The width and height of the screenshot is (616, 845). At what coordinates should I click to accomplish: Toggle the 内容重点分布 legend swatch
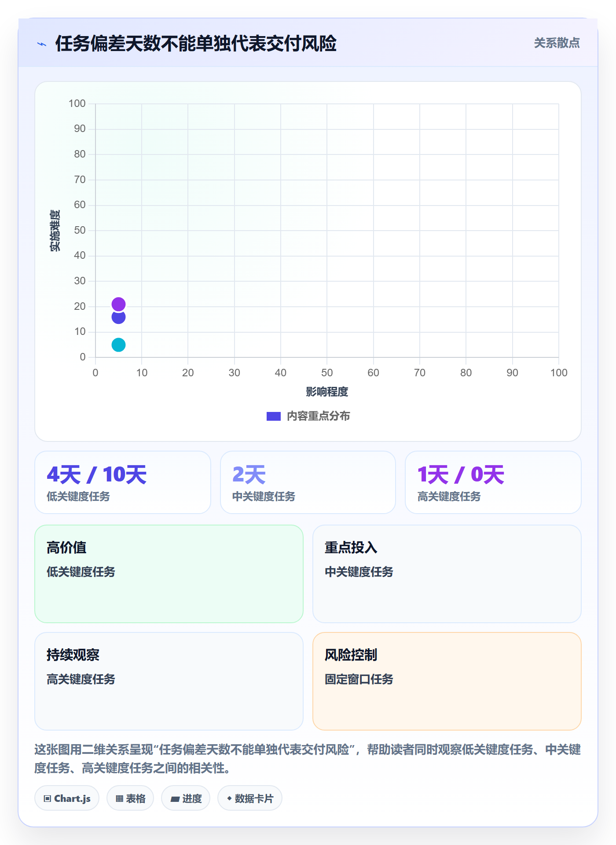[274, 416]
